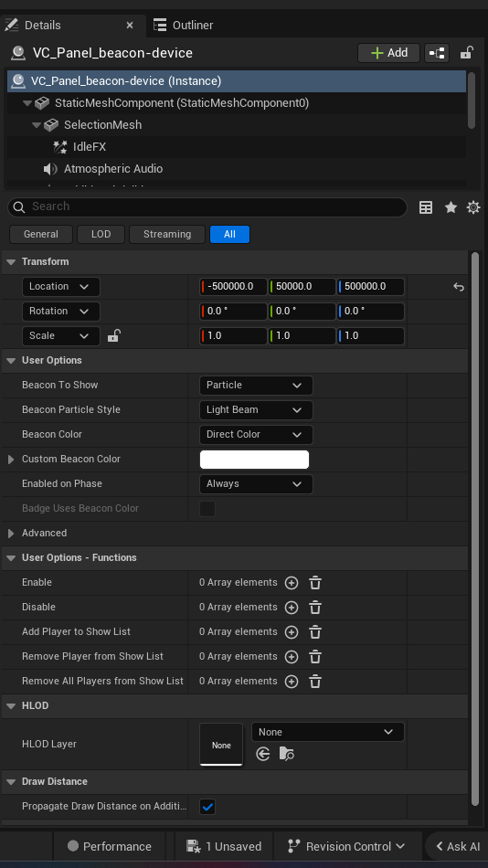
Task: Toggle Badge Uses Beacon Color checkbox
Action: pyautogui.click(x=207, y=509)
